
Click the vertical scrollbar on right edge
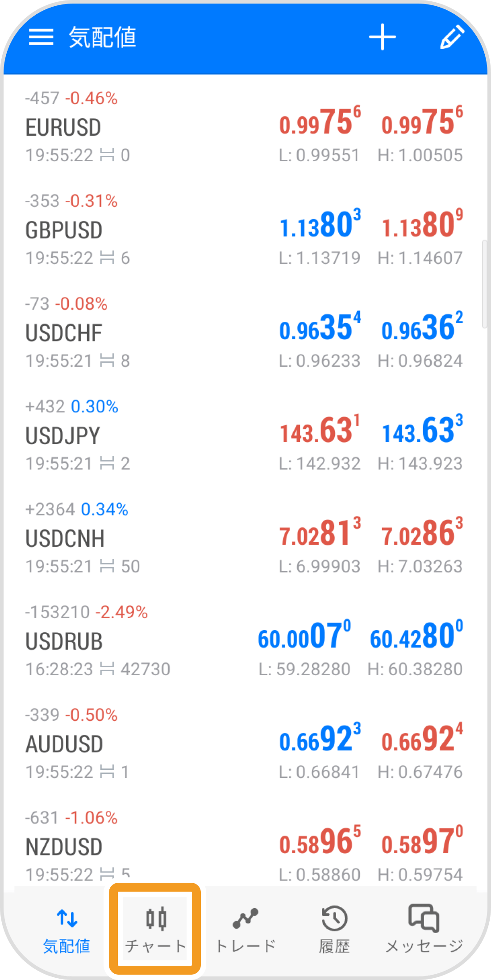pyautogui.click(x=484, y=284)
